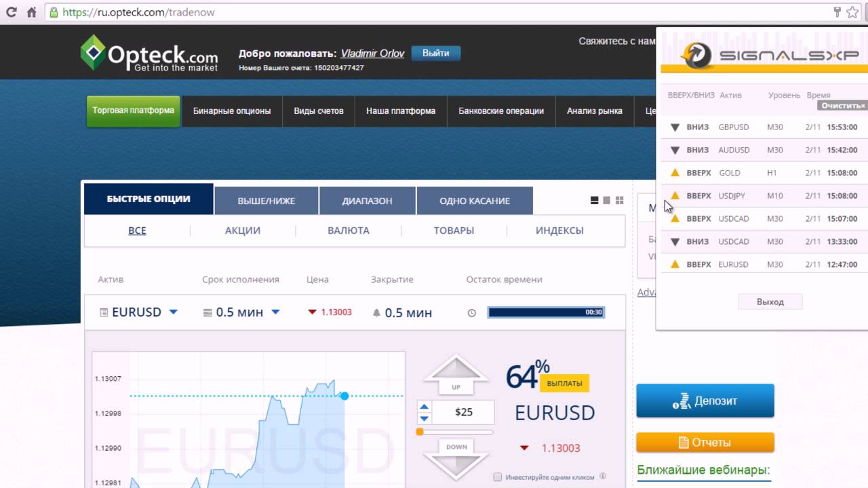
Task: Select the compact layout view icon
Action: tap(607, 201)
